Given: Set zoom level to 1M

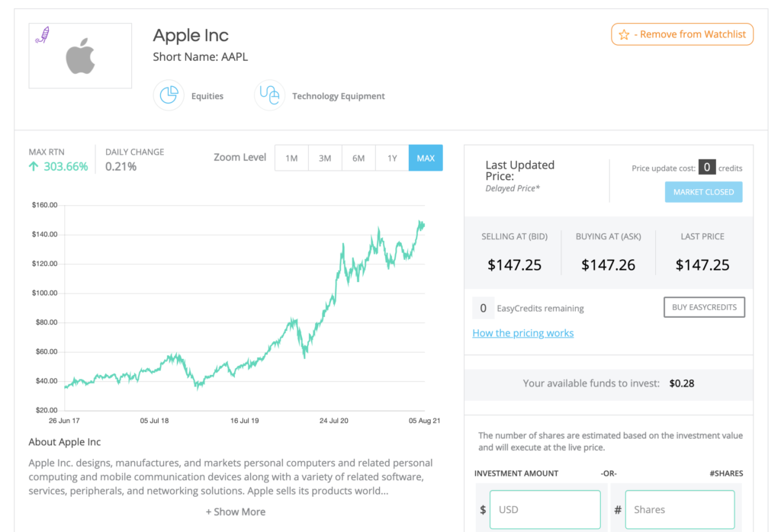Looking at the screenshot, I should click(x=291, y=158).
